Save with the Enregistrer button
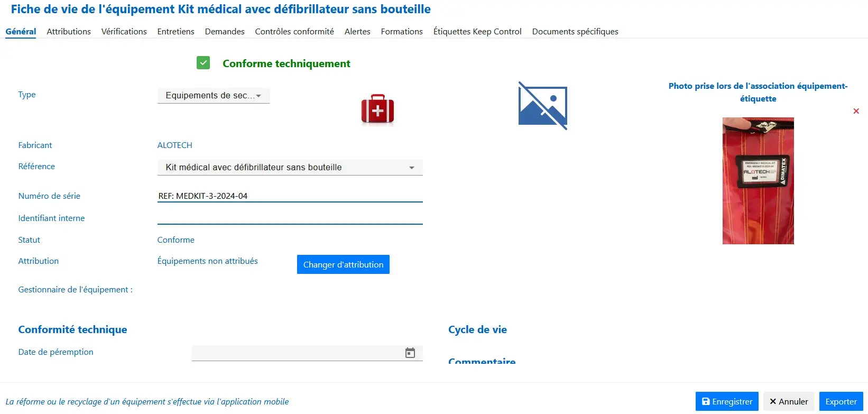The height and width of the screenshot is (414, 868). click(727, 401)
